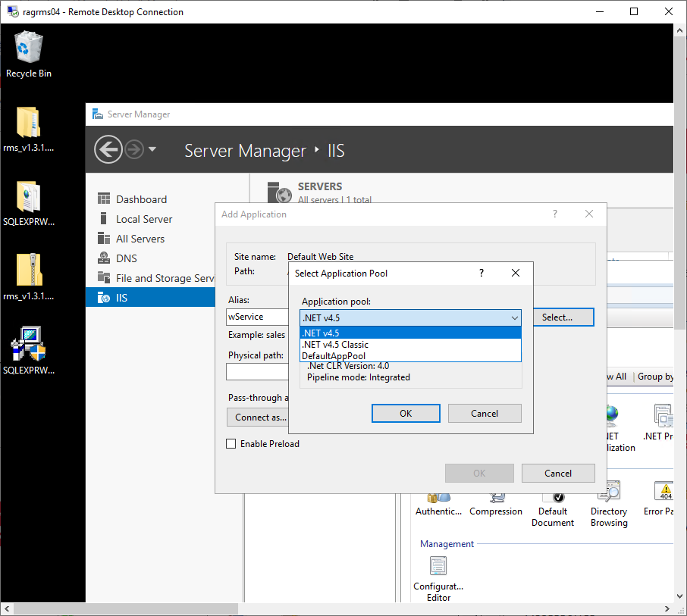
Task: Click the SERVERS tile icon
Action: 280,192
